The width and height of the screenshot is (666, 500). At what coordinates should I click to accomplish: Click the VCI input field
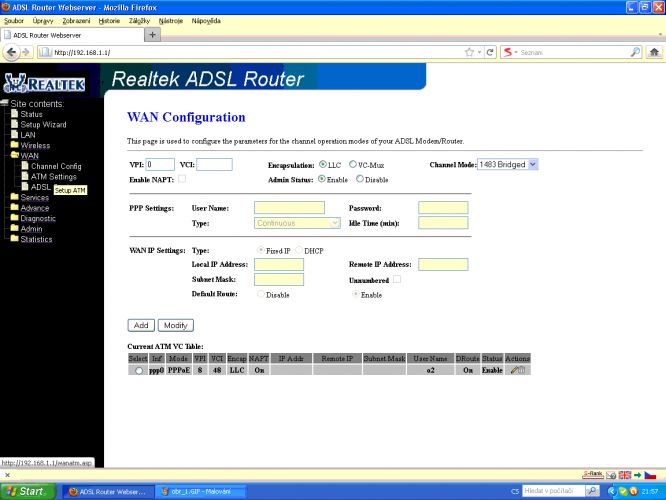pos(214,164)
